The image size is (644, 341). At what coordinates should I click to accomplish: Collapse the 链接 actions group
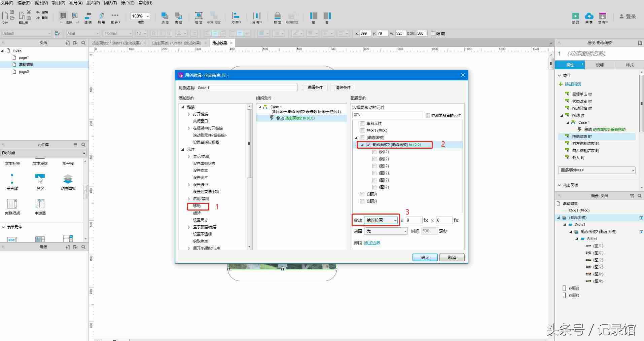click(x=183, y=107)
